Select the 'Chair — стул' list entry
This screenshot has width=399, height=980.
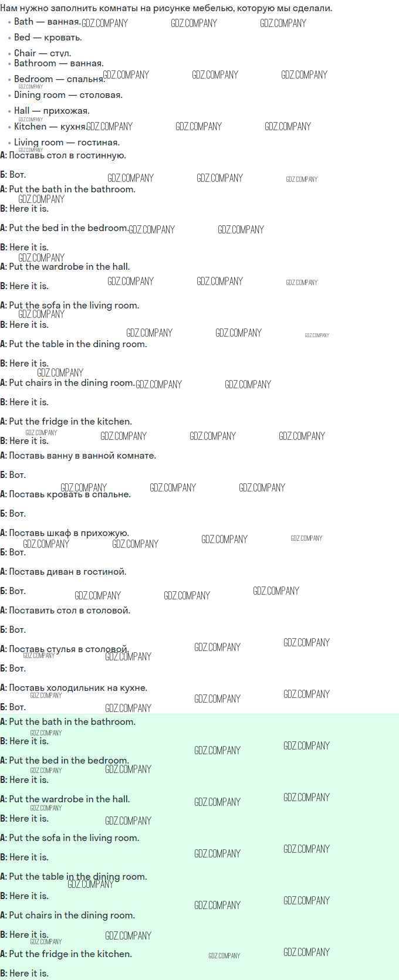(42, 53)
